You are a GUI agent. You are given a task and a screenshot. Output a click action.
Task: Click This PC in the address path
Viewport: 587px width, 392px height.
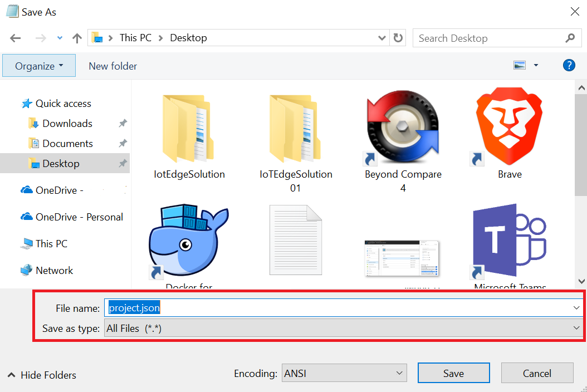[135, 38]
